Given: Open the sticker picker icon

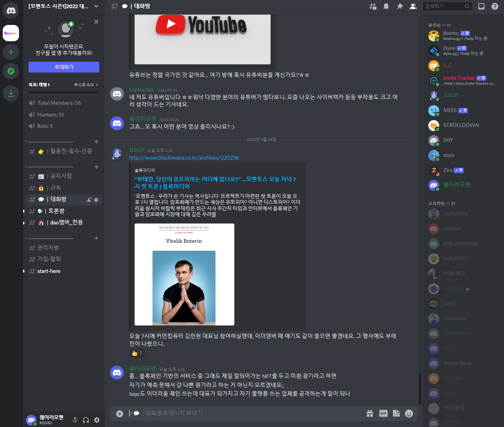Looking at the screenshot, I should click(396, 413).
